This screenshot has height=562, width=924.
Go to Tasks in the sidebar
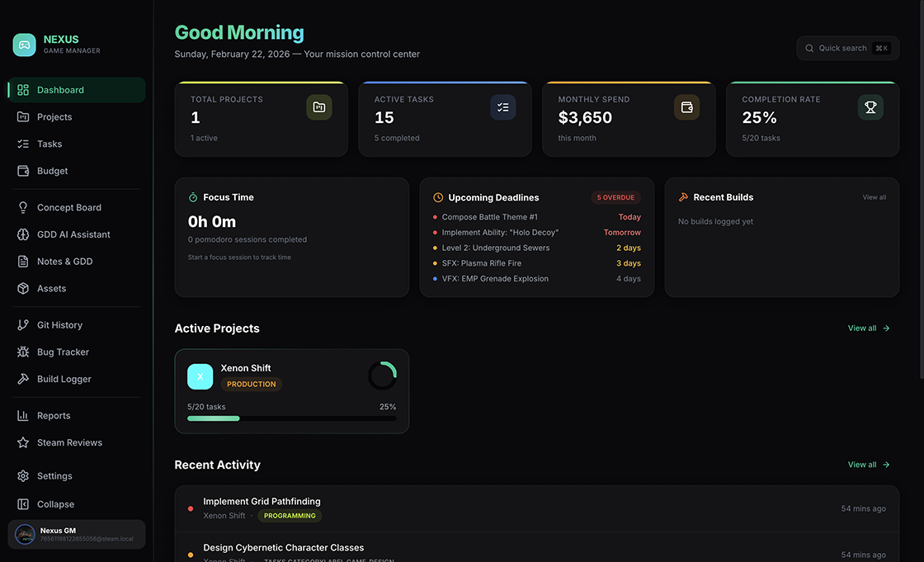[x=77, y=144]
